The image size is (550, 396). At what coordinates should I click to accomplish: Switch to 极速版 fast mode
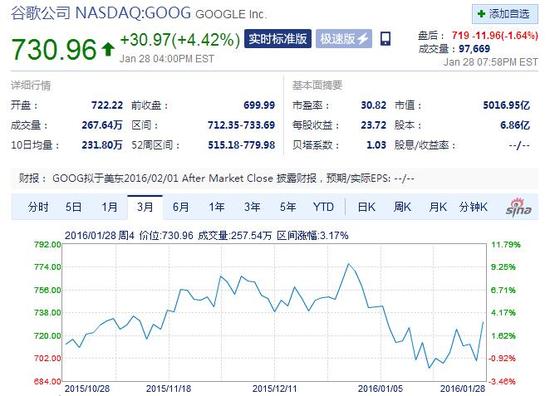(x=344, y=39)
